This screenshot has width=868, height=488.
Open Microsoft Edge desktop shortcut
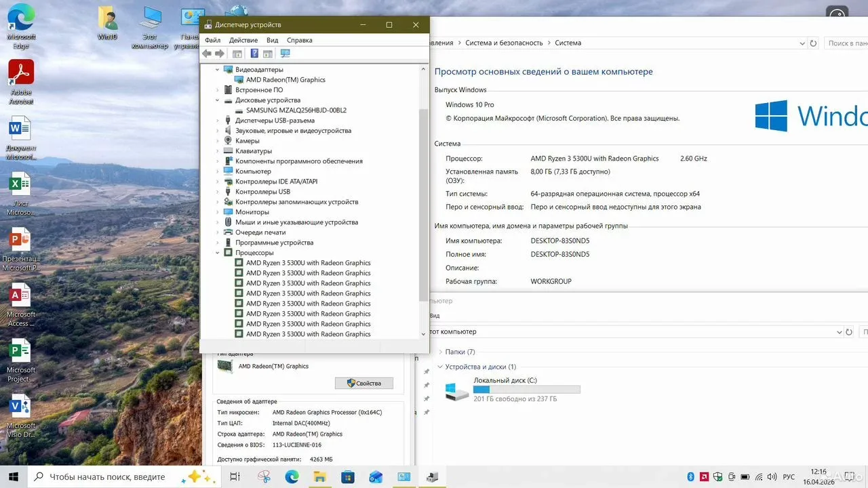(x=21, y=28)
